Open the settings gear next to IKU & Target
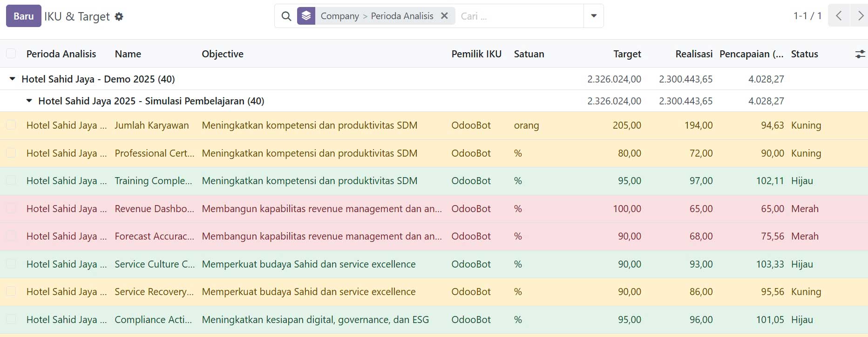868x337 pixels. pos(119,16)
